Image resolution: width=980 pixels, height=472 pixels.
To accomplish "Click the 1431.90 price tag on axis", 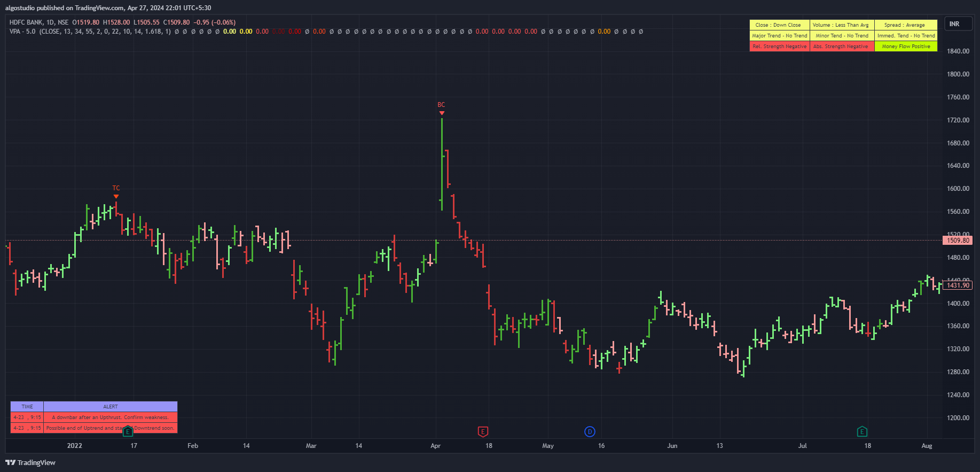I will 958,285.
